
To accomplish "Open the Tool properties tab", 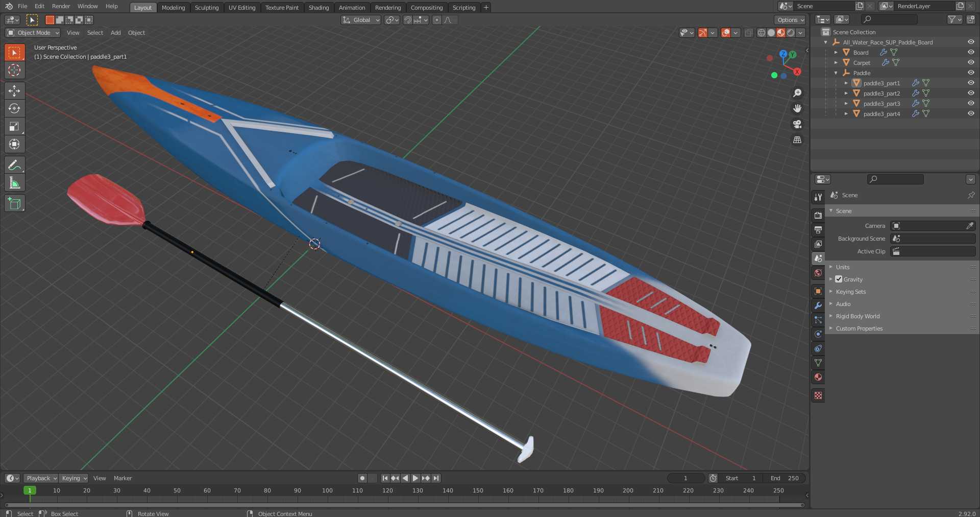I will click(818, 197).
